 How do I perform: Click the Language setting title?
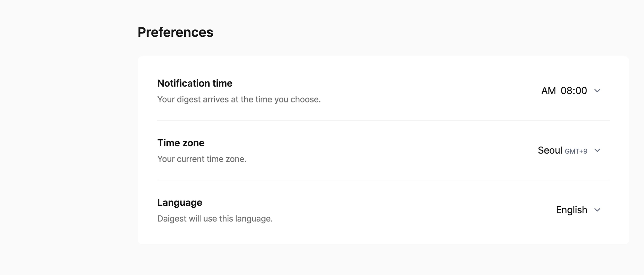pos(179,202)
